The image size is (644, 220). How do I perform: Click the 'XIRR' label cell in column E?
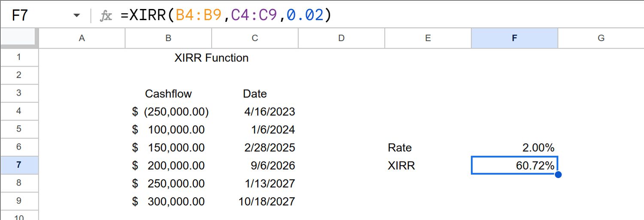pos(428,166)
